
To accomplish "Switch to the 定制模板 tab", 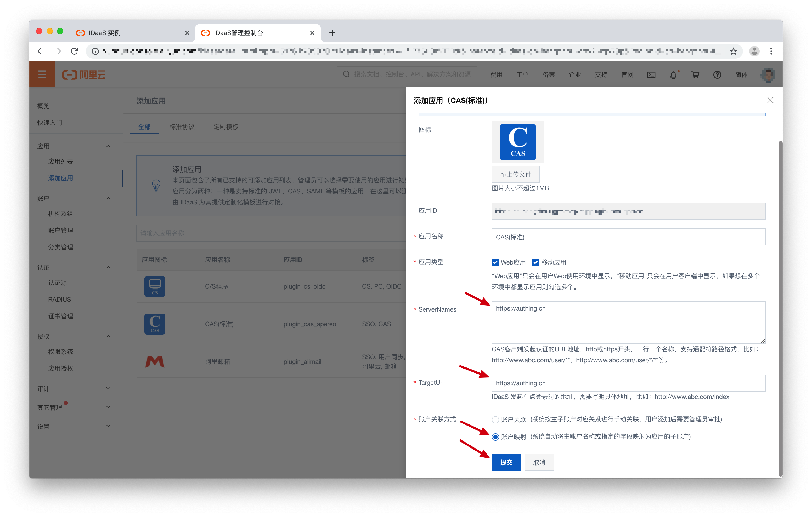I will tap(225, 127).
